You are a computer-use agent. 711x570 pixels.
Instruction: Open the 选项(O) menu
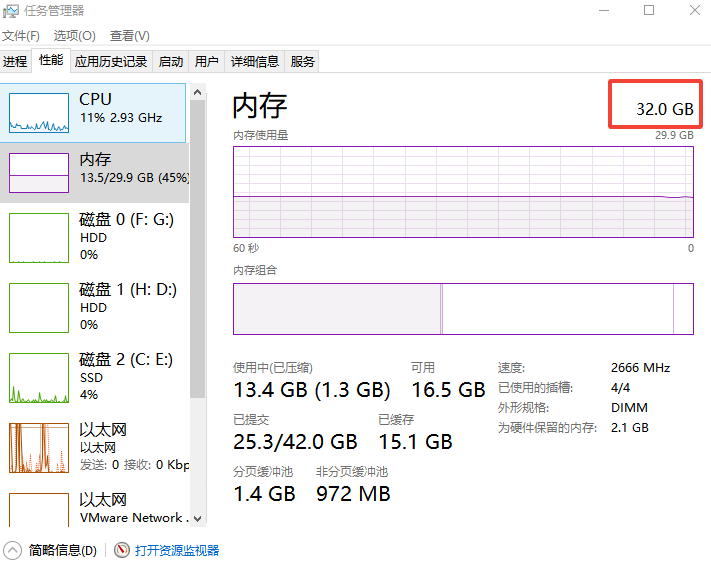[x=74, y=35]
